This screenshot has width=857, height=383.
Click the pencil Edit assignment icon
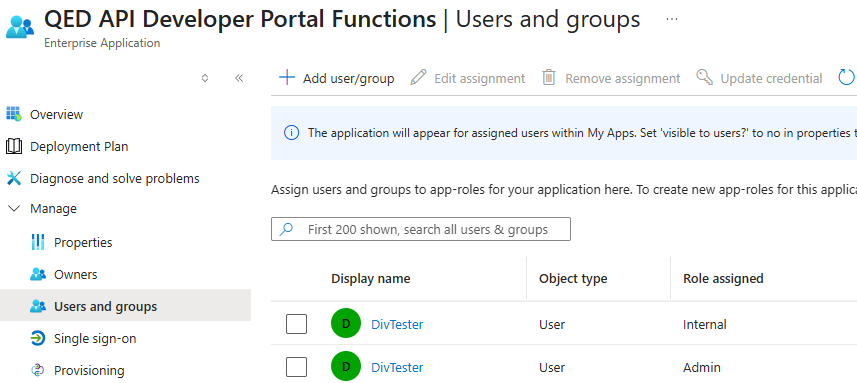coord(418,78)
